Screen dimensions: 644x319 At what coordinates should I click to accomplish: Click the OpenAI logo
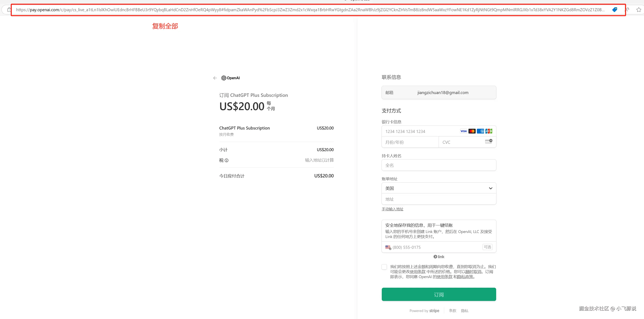[x=231, y=78]
